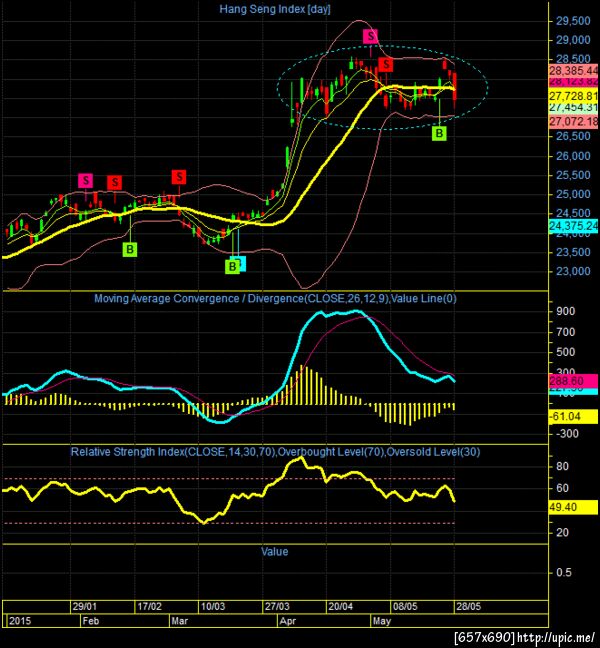The image size is (600, 648).
Task: Select the 700 MACD axis label
Action: click(x=566, y=332)
